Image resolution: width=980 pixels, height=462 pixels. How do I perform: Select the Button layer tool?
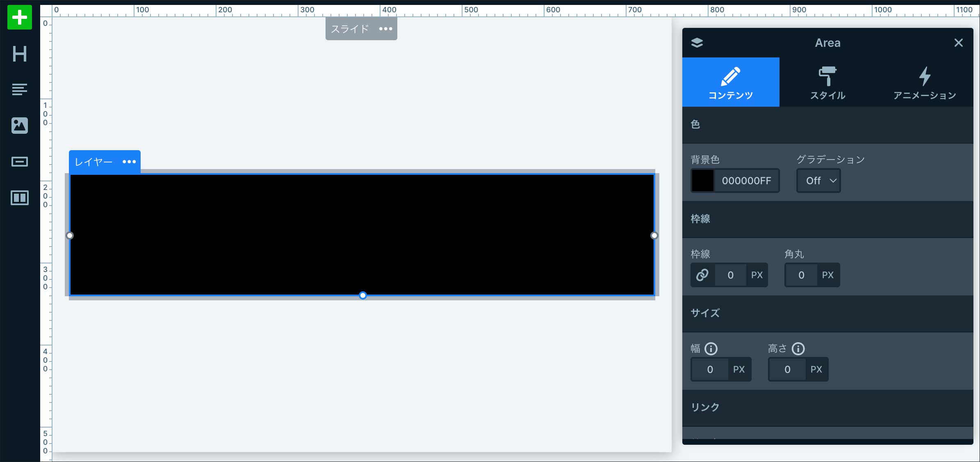pos(19,162)
